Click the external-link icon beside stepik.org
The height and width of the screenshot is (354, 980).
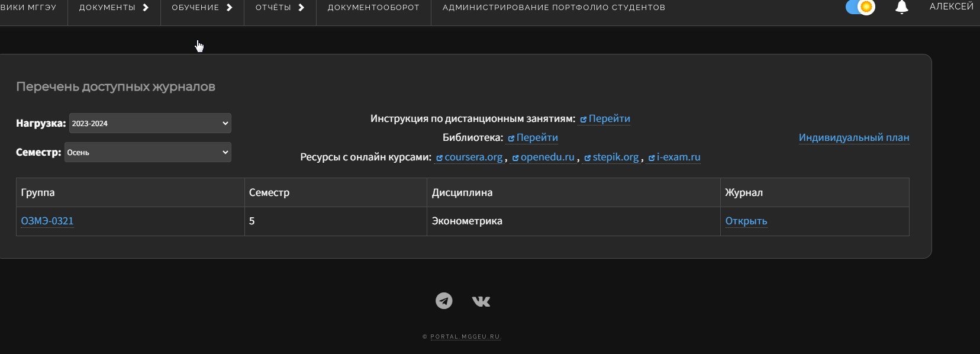click(587, 158)
